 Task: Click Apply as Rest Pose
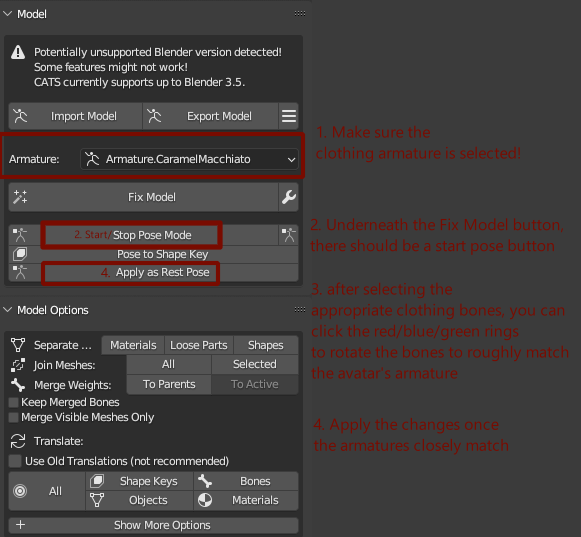pyautogui.click(x=153, y=272)
